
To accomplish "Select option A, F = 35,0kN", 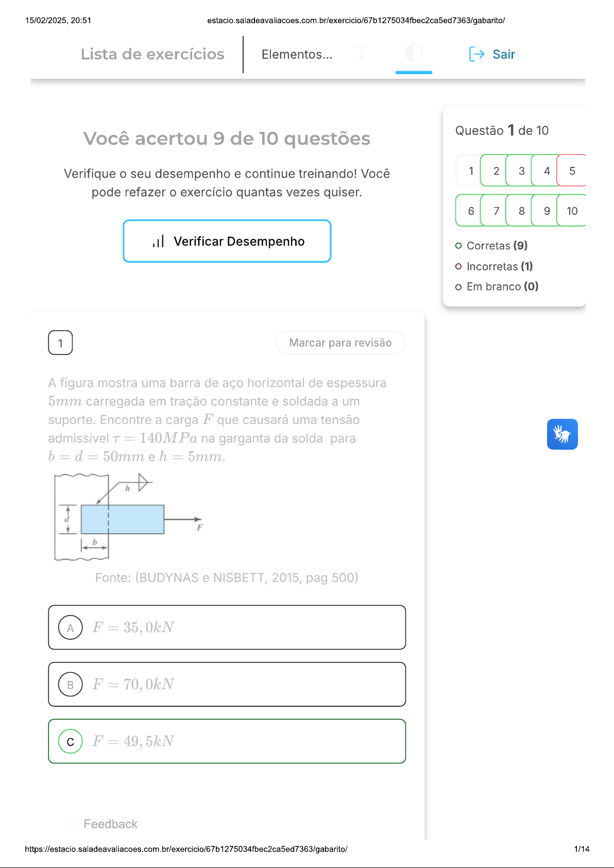I will [x=227, y=627].
